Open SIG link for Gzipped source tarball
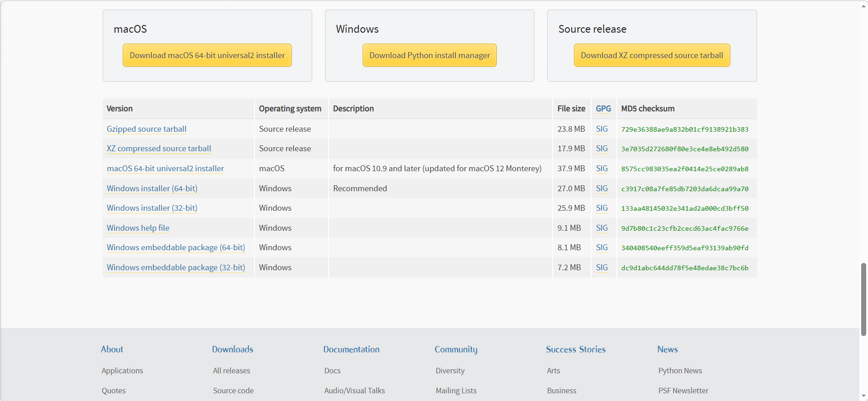 [602, 129]
